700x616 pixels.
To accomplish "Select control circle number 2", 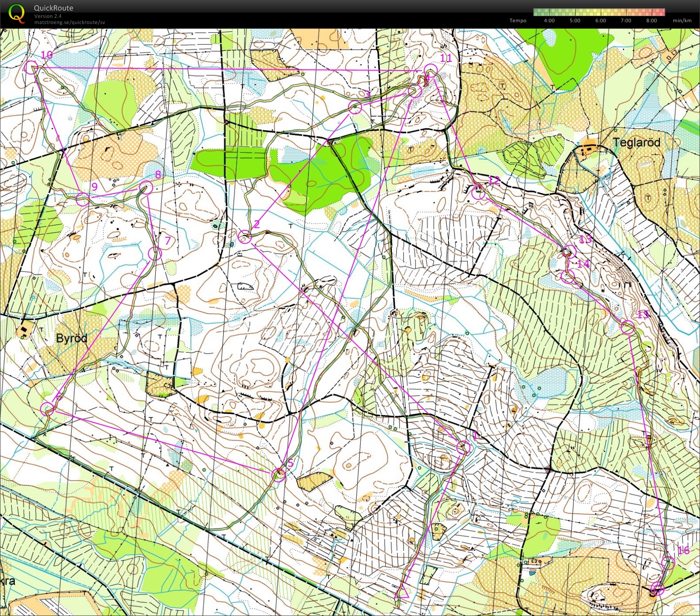I will [x=245, y=237].
